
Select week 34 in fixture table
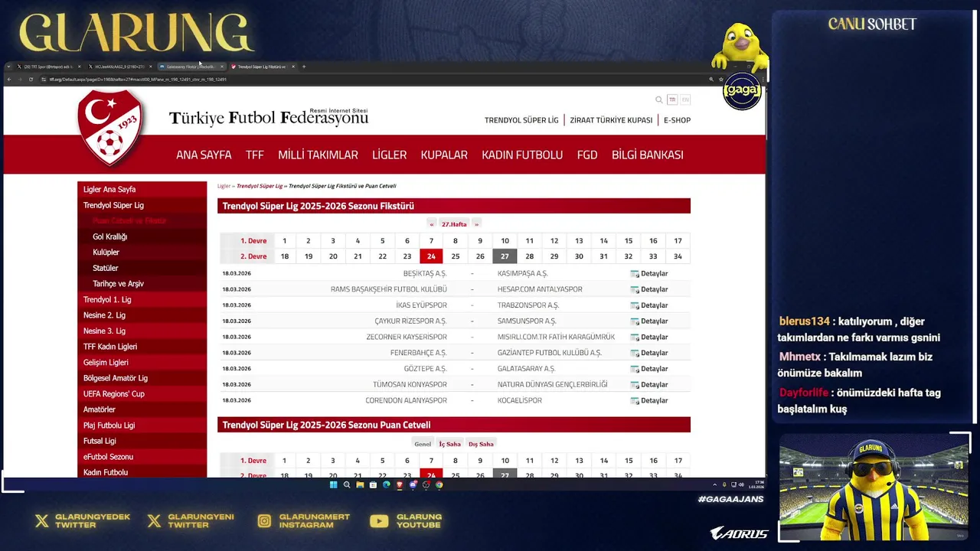678,256
